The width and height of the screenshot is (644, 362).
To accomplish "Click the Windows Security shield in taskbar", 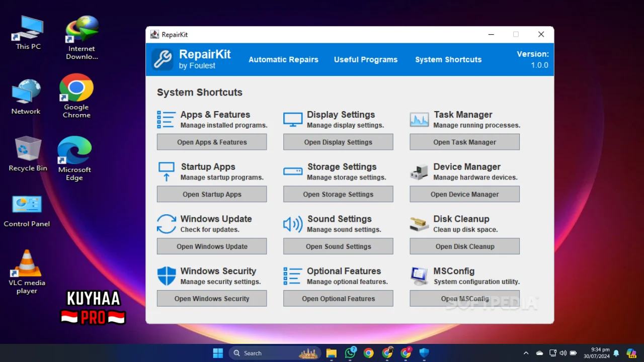I will coord(424,353).
